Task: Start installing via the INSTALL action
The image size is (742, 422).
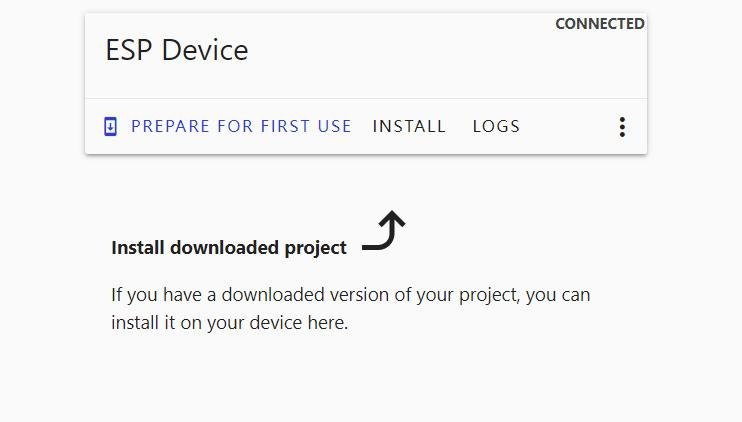Action: (x=409, y=126)
